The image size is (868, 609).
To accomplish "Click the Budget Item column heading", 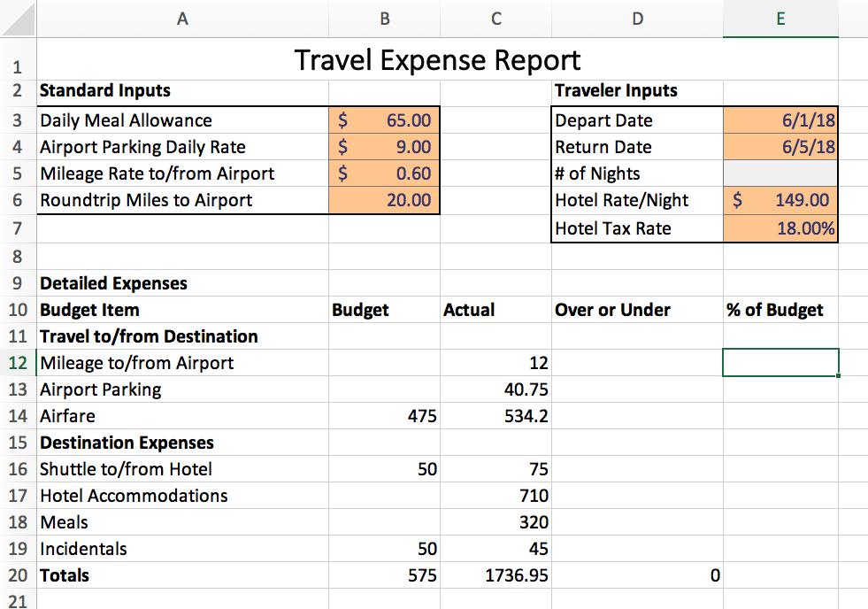I will tap(182, 310).
